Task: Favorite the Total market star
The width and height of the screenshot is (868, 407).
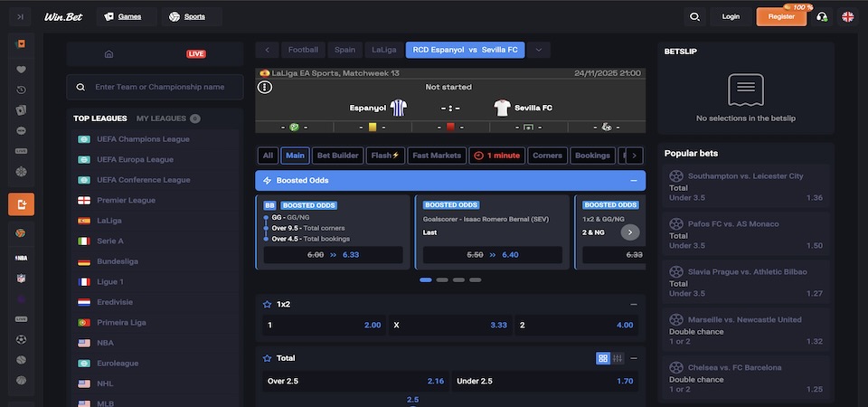Action: click(267, 358)
